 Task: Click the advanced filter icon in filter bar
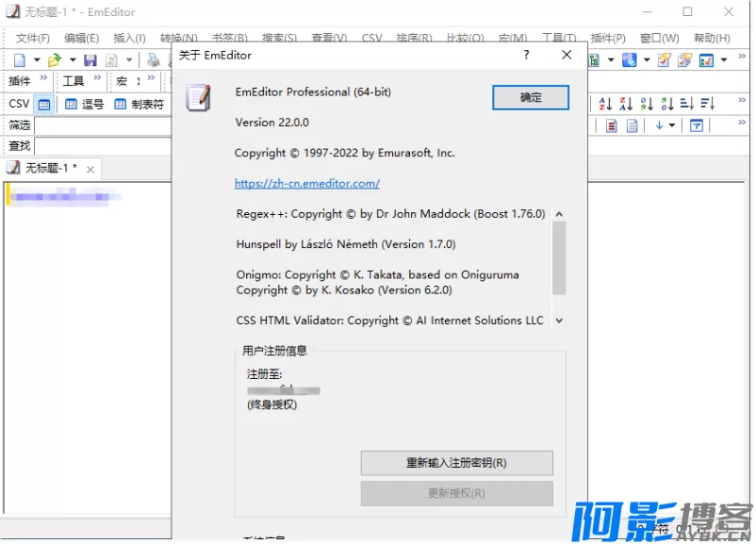[697, 125]
